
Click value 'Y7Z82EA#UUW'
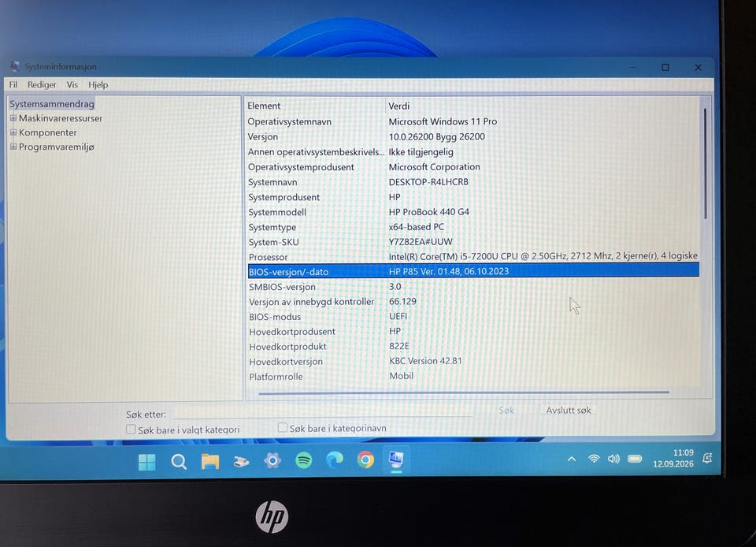pos(421,242)
